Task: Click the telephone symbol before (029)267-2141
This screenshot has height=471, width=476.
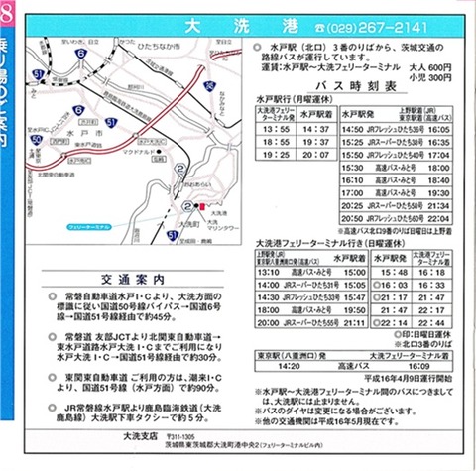Action: [x=319, y=28]
